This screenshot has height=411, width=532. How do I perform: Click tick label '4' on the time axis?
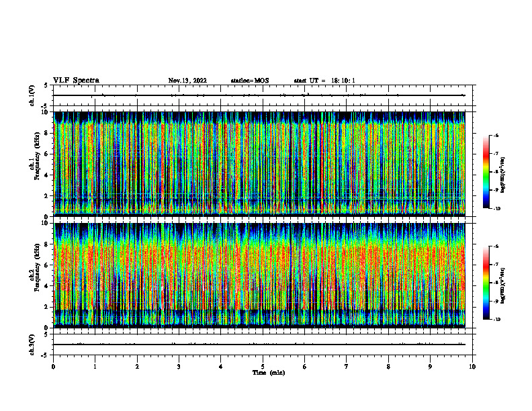(221, 367)
